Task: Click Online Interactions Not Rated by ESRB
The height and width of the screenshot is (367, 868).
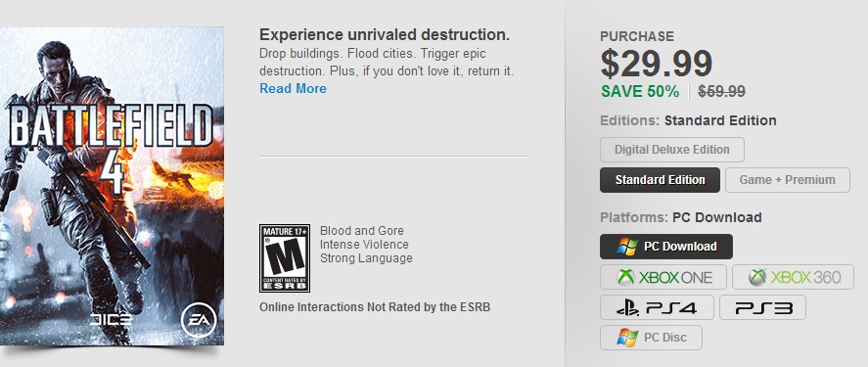Action: pos(375,306)
